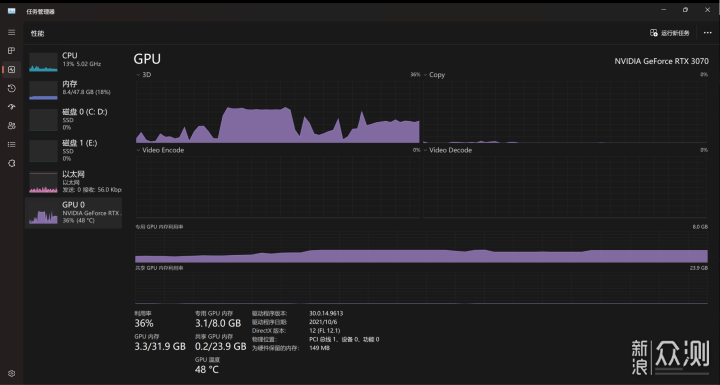The height and width of the screenshot is (385, 720).
Task: Click driver version 30.0.14.9613 text
Action: (326, 313)
